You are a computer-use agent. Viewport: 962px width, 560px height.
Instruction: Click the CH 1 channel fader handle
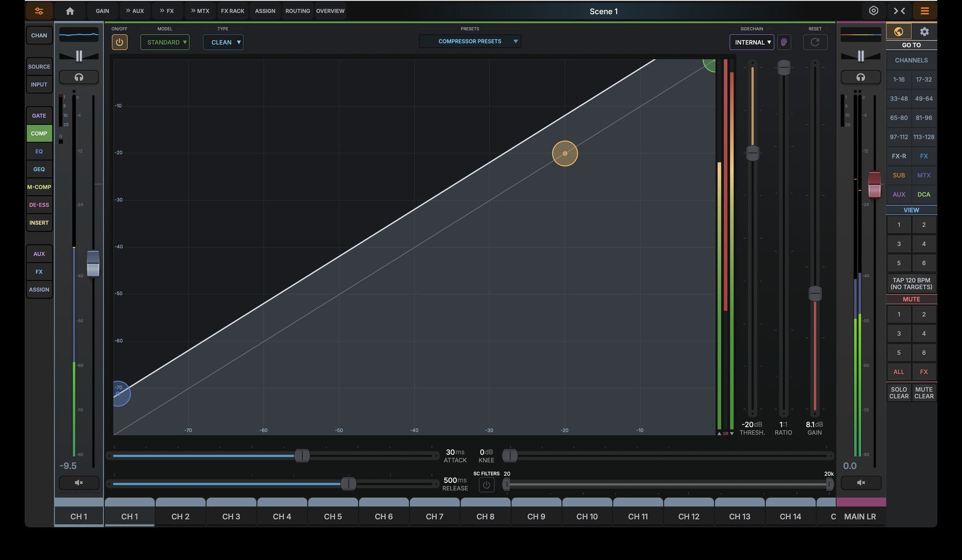[x=93, y=263]
